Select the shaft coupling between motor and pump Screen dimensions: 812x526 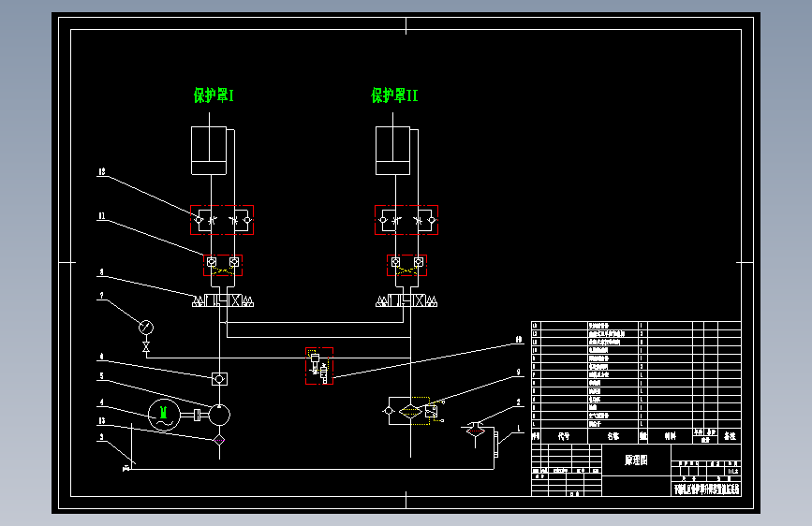point(197,415)
